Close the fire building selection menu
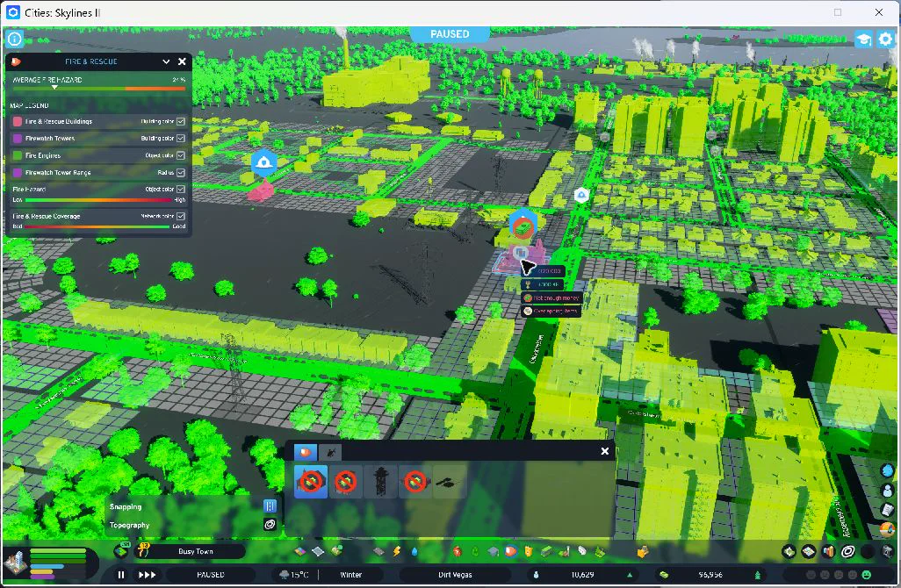901x588 pixels. pos(604,451)
